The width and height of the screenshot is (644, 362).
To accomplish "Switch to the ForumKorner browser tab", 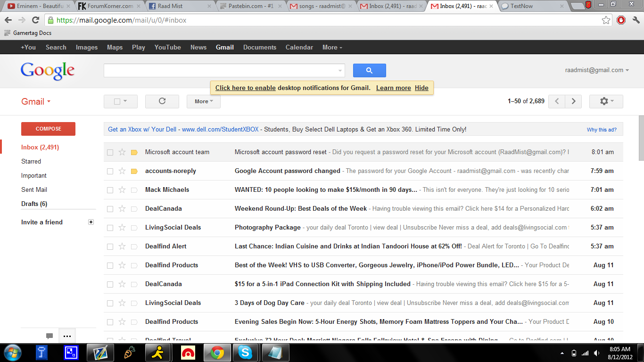I will pos(110,6).
